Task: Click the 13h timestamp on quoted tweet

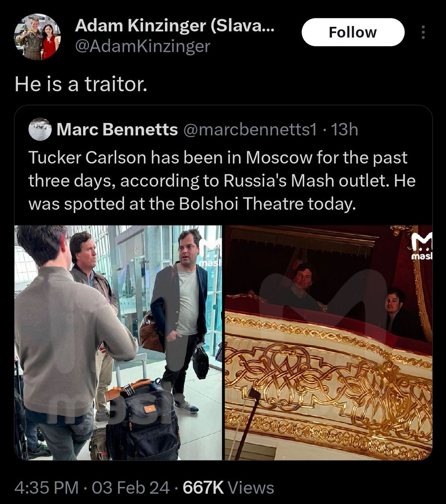Action: point(345,130)
